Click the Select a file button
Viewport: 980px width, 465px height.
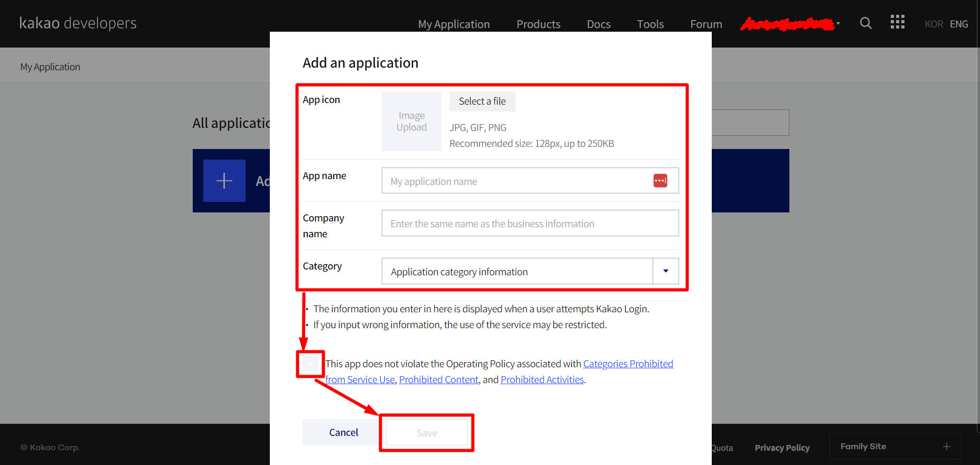pos(482,101)
